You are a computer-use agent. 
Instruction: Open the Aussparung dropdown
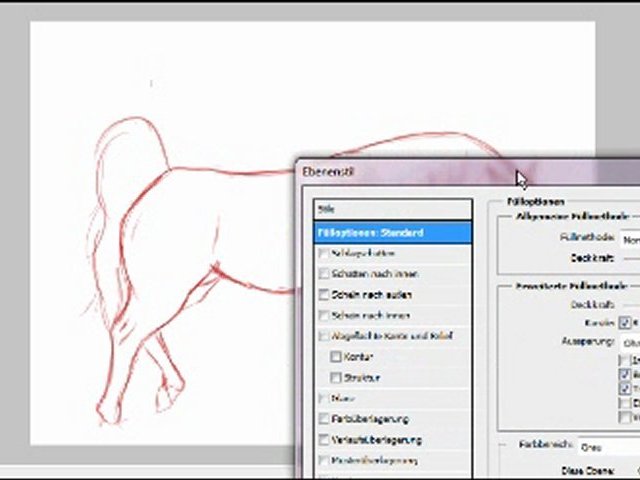630,342
